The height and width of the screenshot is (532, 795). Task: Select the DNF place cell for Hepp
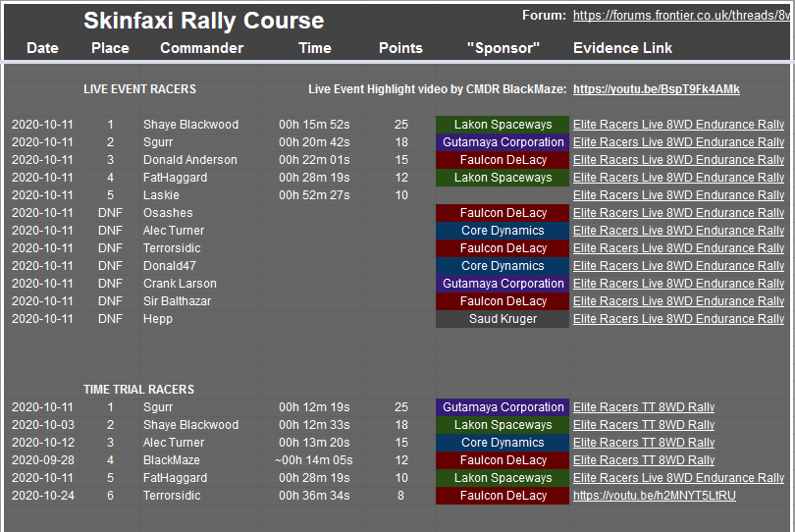110,319
